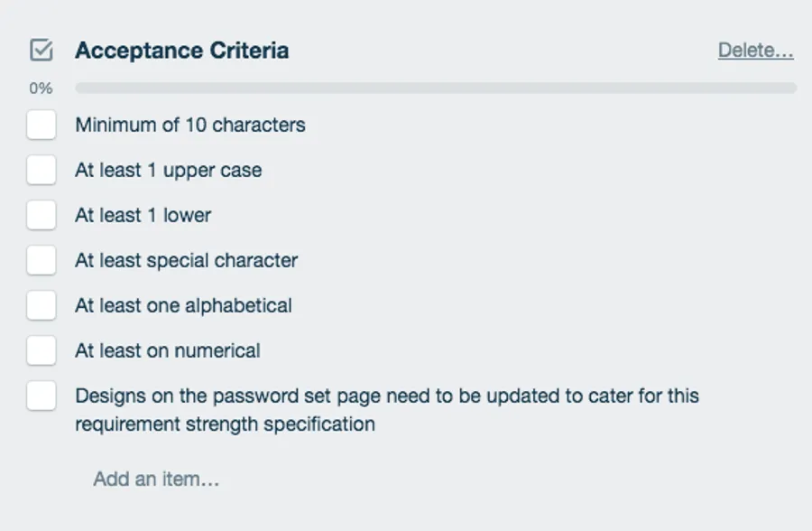Edit the 'At least one alphabetical' item text
Image resolution: width=812 pixels, height=531 pixels.
click(183, 306)
